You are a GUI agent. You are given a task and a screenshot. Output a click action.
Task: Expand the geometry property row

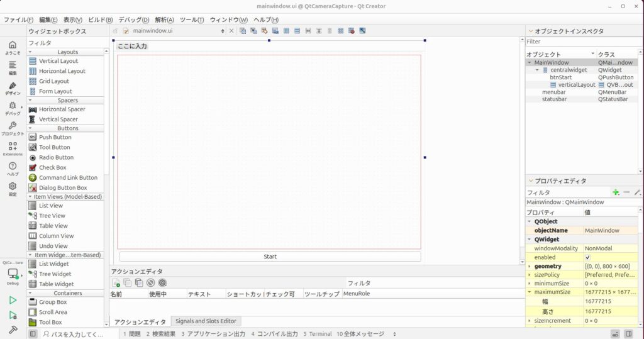pos(529,266)
